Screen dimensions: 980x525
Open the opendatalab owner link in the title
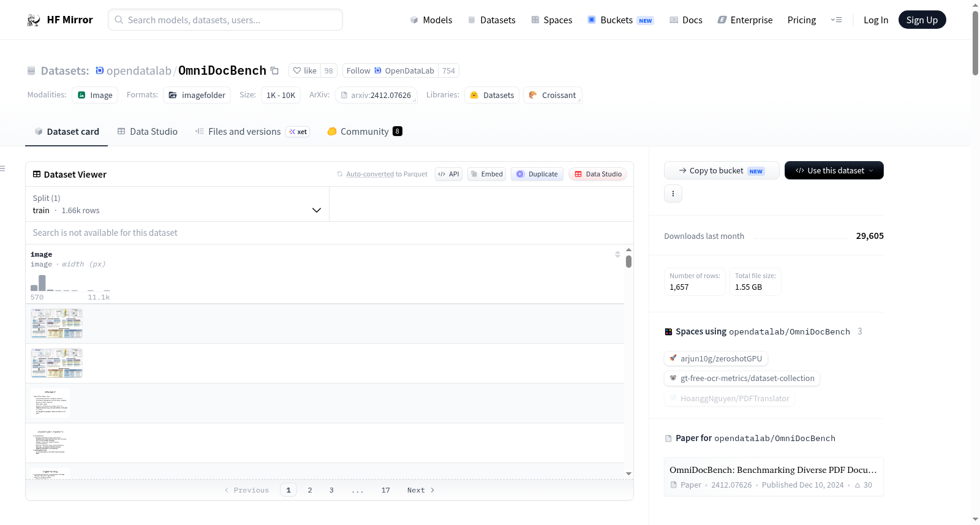click(139, 71)
